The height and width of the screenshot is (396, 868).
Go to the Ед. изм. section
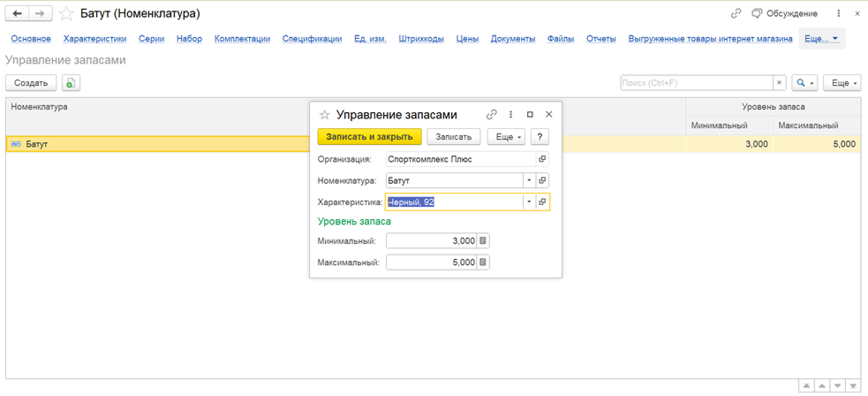[370, 39]
